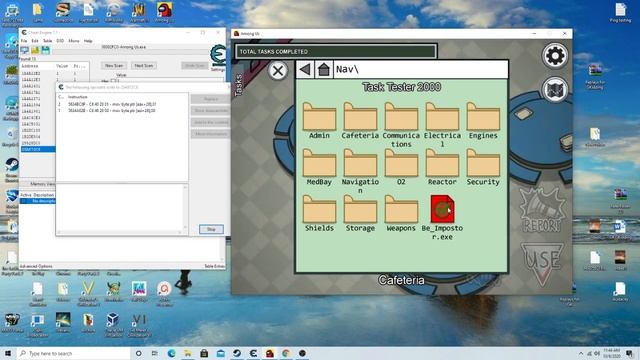Viewport: 640px width, 360px height.
Task: Launch the Be_Impostor.exe file
Action: click(x=442, y=218)
